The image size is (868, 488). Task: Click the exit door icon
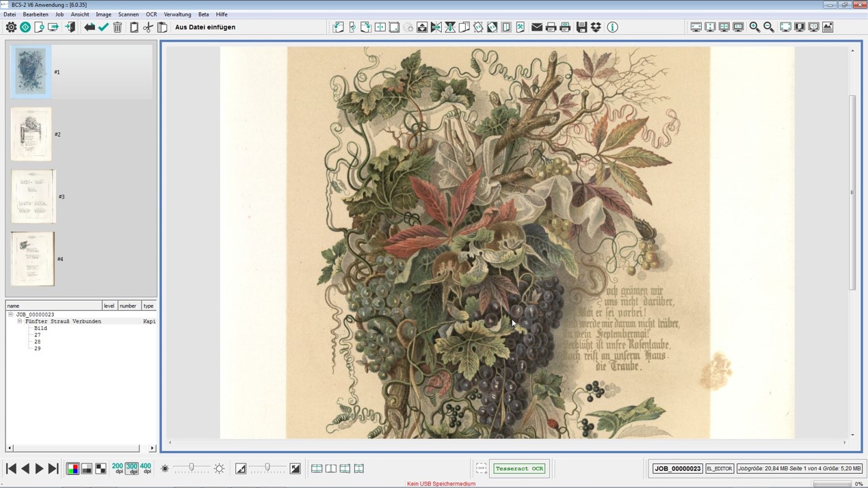(x=70, y=27)
